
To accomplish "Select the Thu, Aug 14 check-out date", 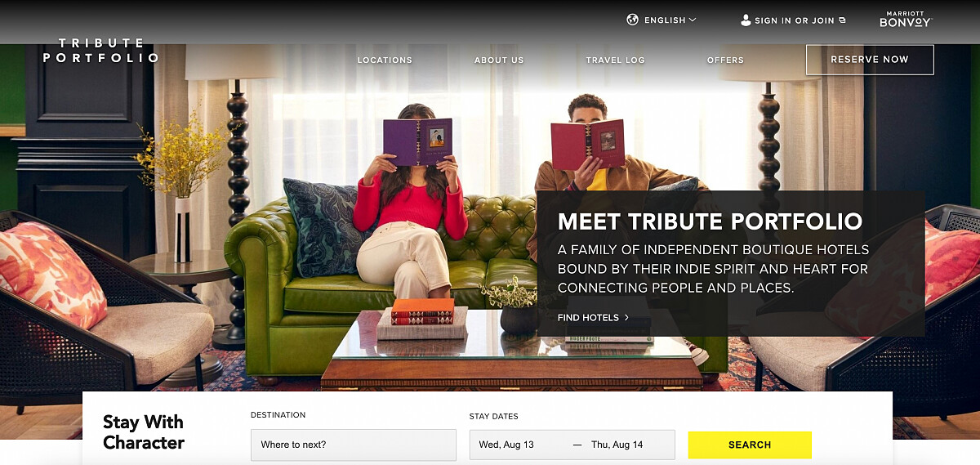I will click(x=617, y=445).
